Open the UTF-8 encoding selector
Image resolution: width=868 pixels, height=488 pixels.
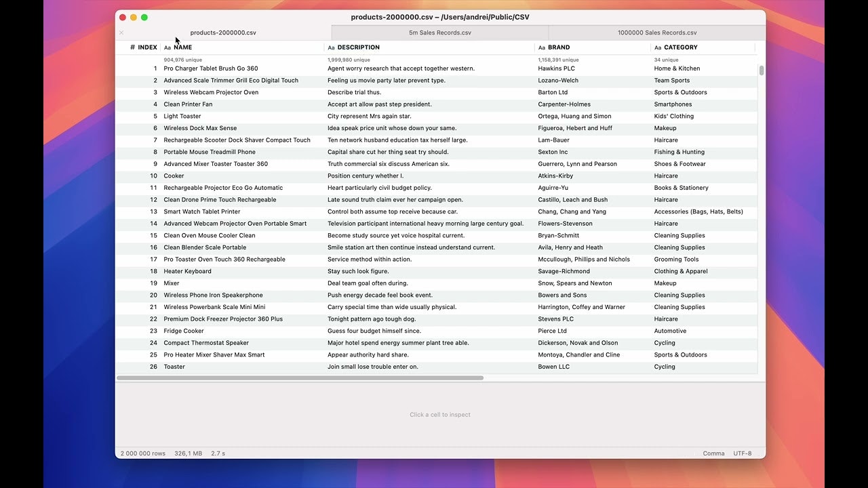pos(743,453)
